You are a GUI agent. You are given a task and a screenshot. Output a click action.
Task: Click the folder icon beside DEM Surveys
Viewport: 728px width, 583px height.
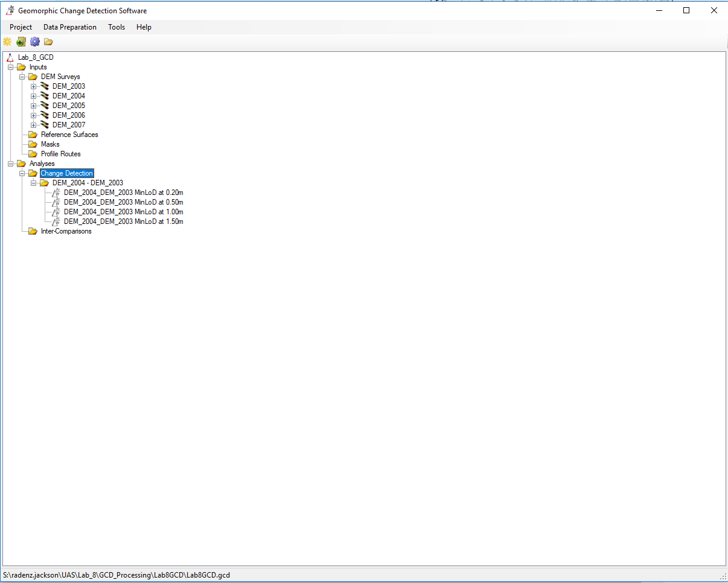click(33, 77)
